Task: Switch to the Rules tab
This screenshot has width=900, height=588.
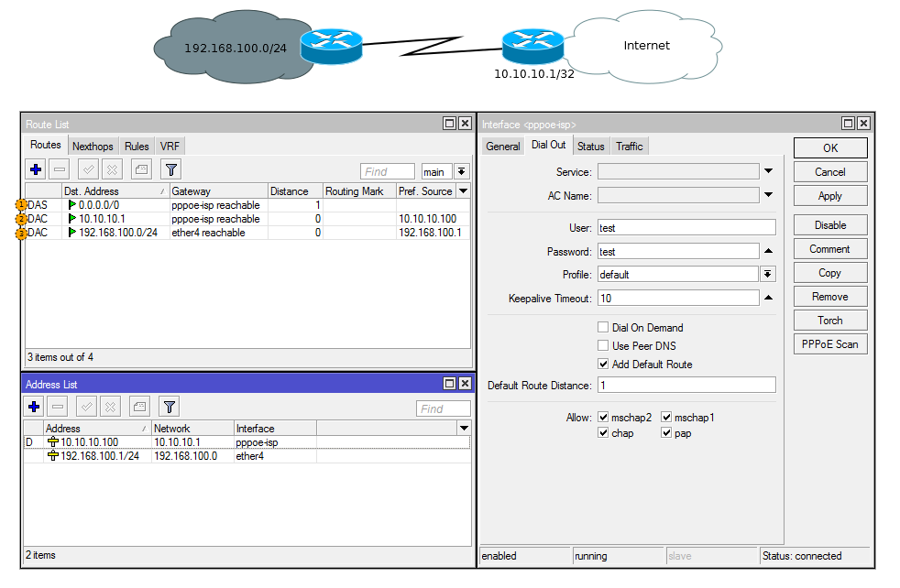Action: pos(137,147)
